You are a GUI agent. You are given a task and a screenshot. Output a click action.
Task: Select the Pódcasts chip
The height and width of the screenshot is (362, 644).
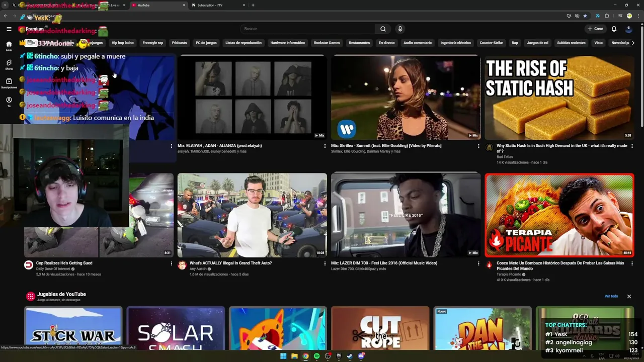coord(179,43)
